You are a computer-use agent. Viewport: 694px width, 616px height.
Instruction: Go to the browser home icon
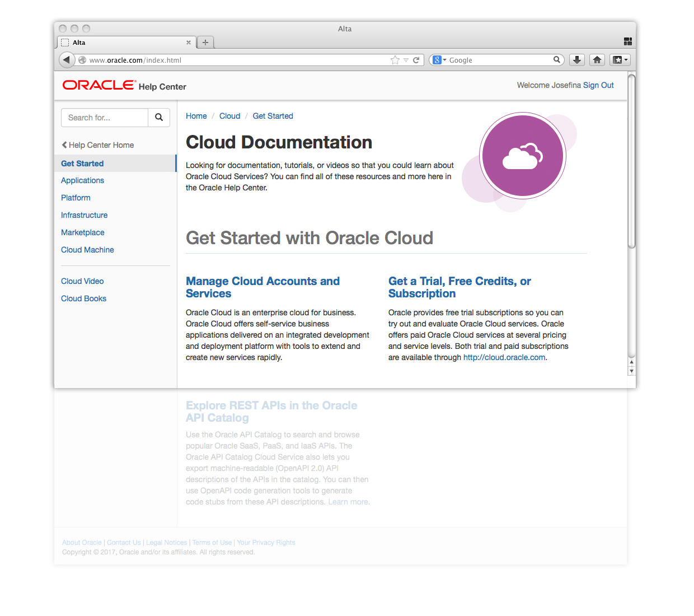pyautogui.click(x=597, y=60)
